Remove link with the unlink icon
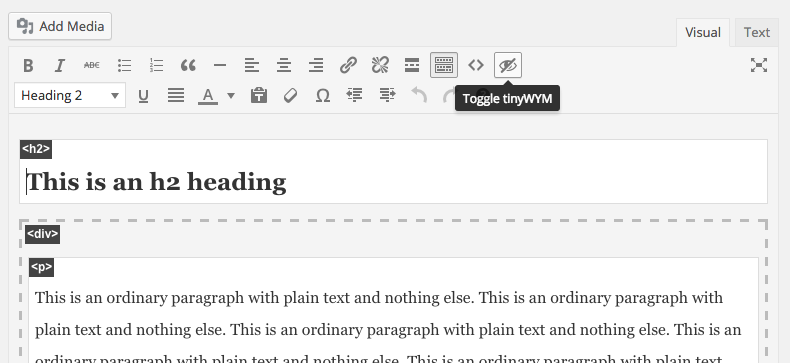 coord(380,66)
